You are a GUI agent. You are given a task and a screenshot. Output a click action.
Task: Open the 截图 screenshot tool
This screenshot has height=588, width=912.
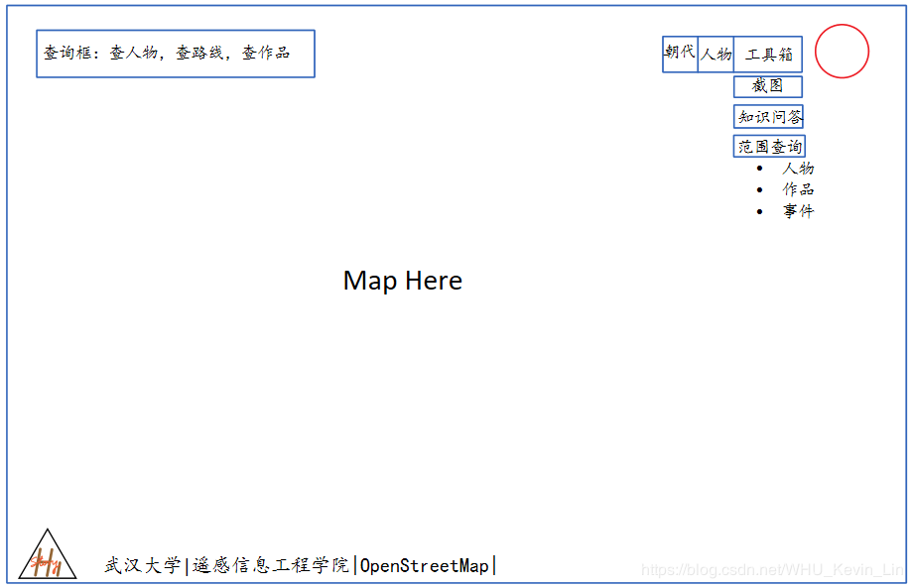tap(766, 86)
